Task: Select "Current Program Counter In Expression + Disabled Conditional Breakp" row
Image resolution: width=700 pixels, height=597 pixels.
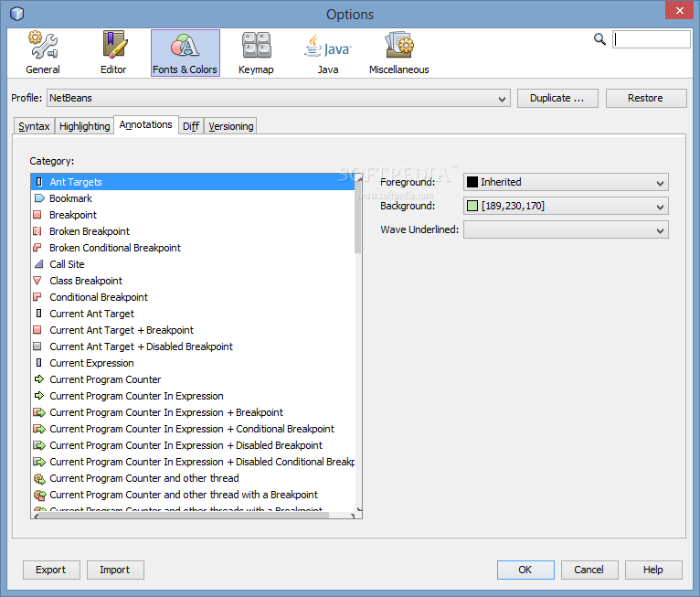Action: click(x=193, y=462)
